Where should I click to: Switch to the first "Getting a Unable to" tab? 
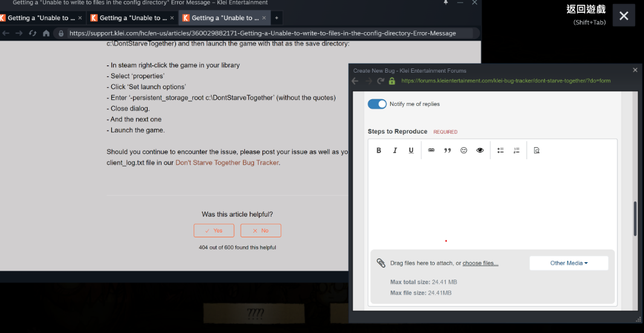coord(41,18)
